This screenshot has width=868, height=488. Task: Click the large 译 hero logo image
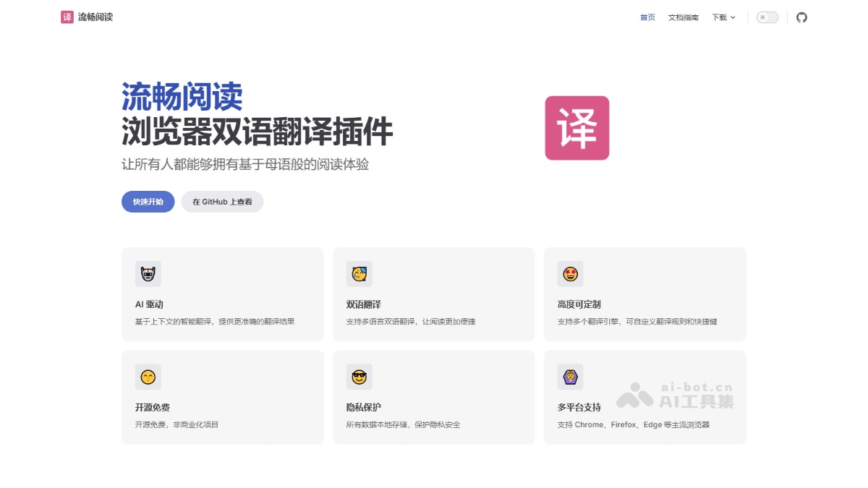click(x=576, y=128)
